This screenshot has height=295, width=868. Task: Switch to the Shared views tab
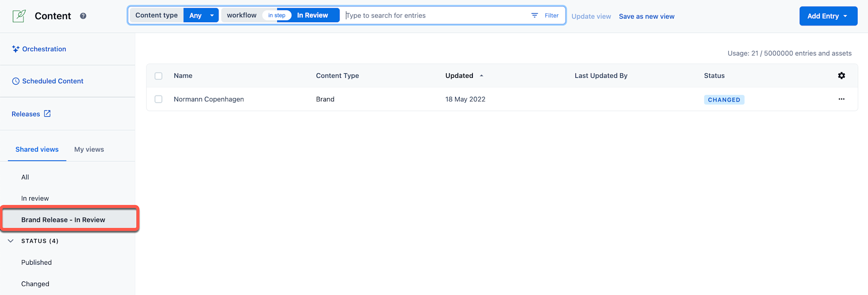pyautogui.click(x=37, y=149)
